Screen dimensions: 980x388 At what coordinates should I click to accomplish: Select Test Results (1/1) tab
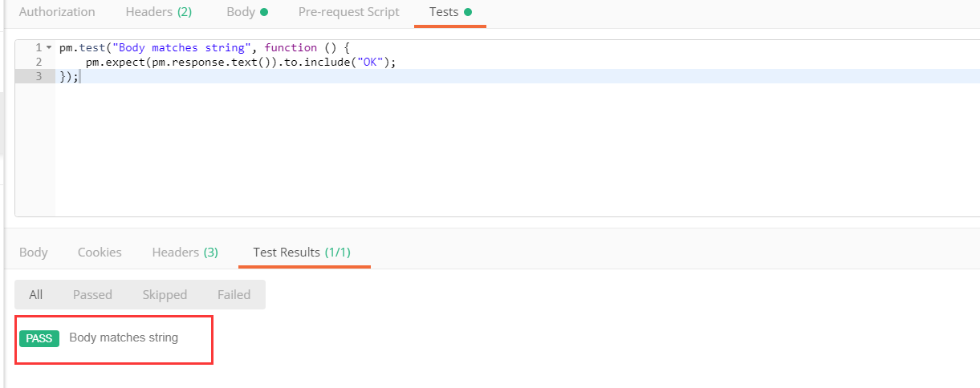point(302,252)
